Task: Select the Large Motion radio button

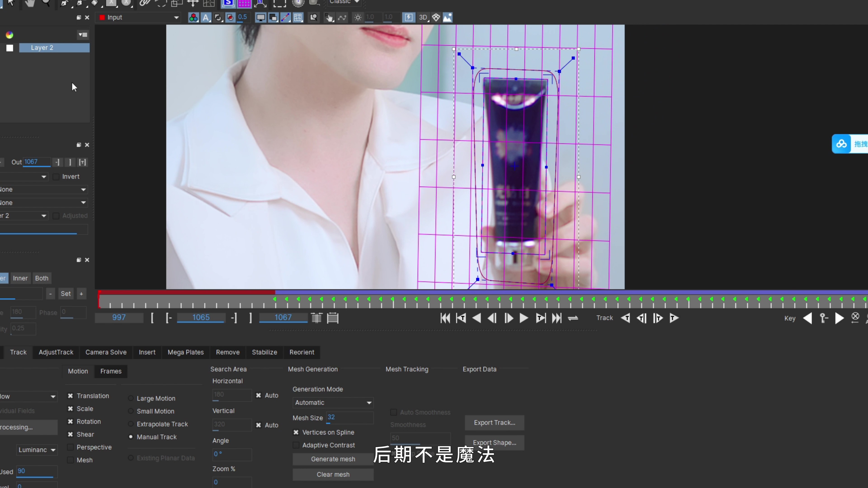Action: pyautogui.click(x=131, y=398)
